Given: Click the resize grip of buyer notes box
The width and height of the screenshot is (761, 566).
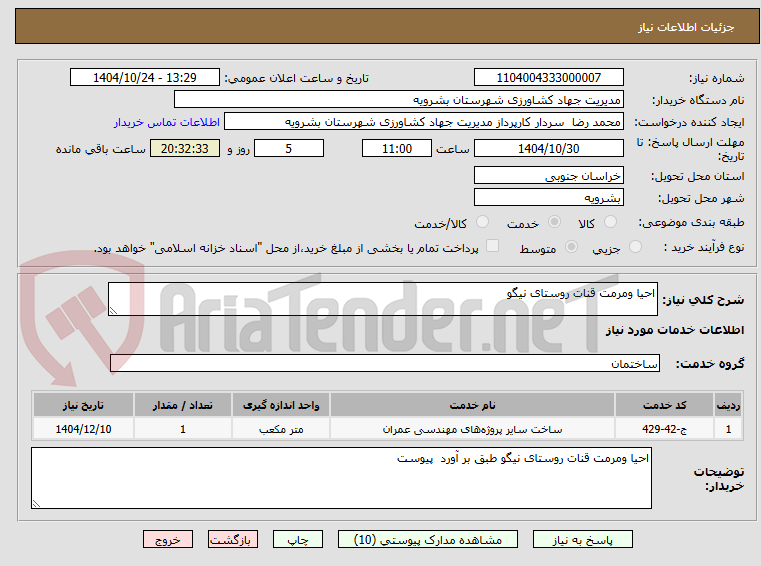Looking at the screenshot, I should [x=36, y=503].
